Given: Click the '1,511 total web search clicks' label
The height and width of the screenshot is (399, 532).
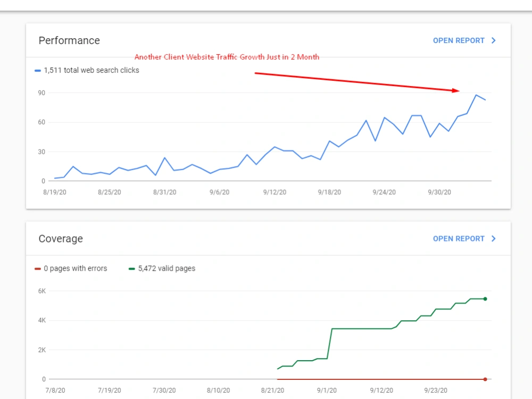Looking at the screenshot, I should tap(92, 70).
